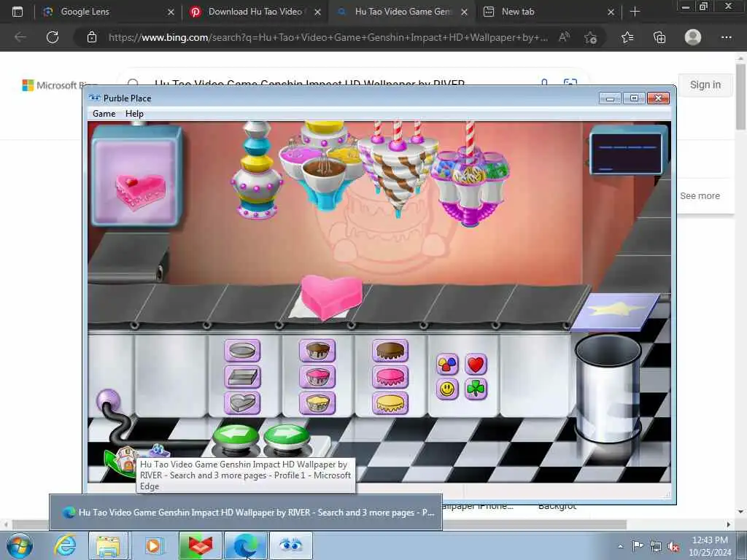Refresh the Bing page

pyautogui.click(x=53, y=37)
